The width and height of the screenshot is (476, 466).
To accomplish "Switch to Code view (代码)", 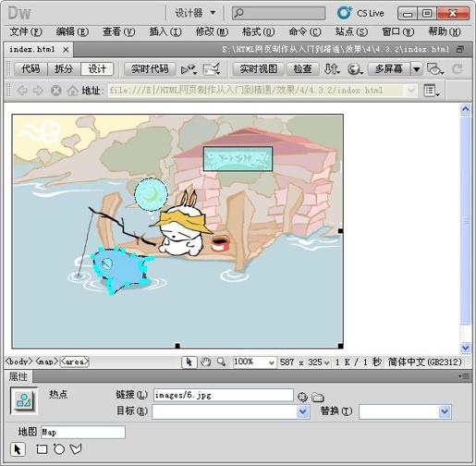I will (x=31, y=68).
